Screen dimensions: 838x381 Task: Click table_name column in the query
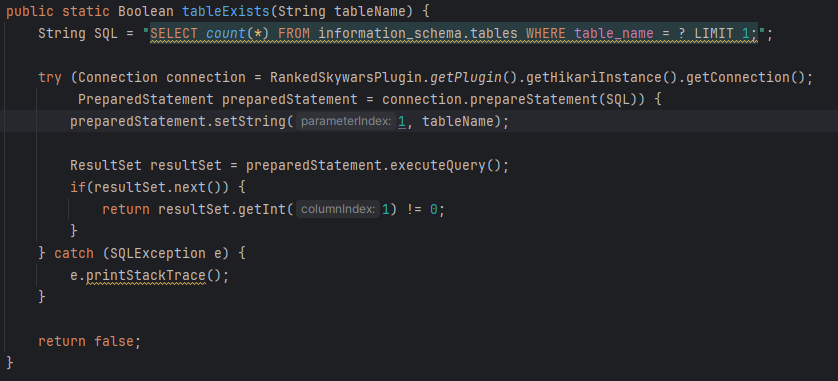tap(614, 34)
